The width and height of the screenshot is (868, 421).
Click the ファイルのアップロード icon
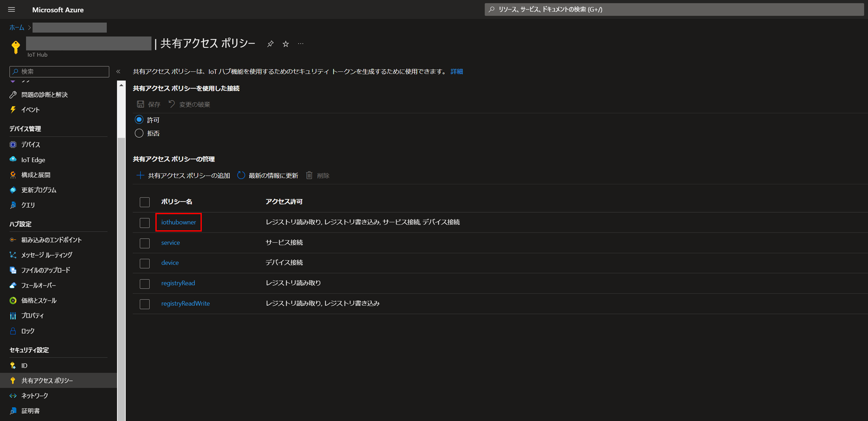13,270
